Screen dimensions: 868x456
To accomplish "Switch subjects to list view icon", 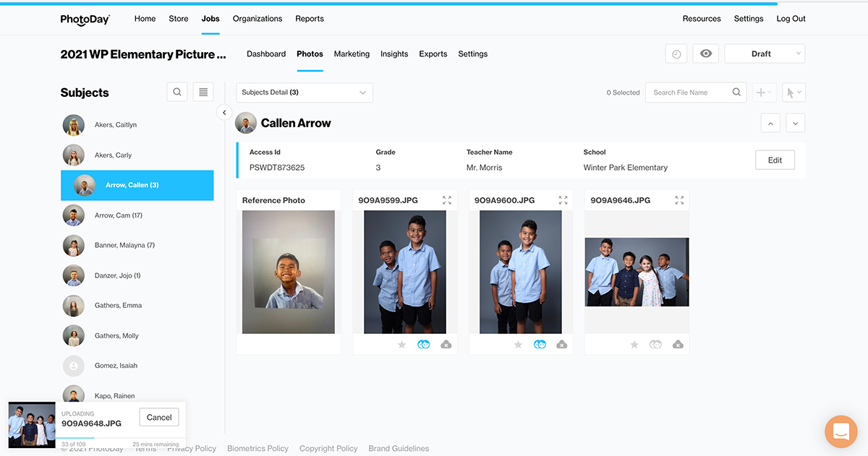I will tap(203, 92).
